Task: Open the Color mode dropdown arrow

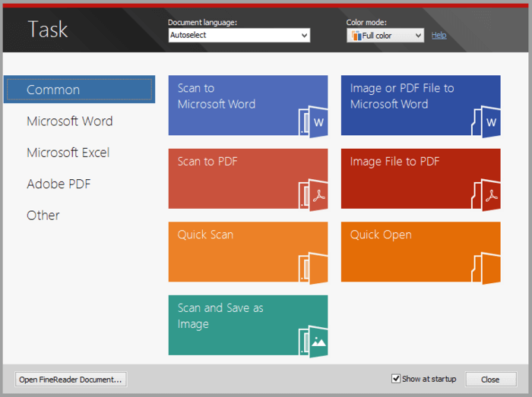Action: pyautogui.click(x=418, y=36)
